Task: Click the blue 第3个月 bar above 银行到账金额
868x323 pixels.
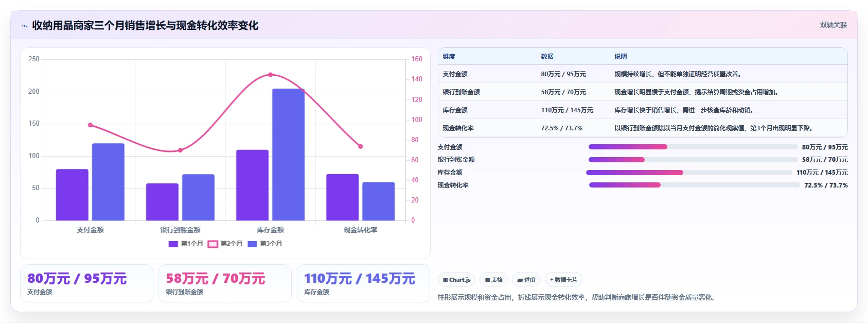Action: [x=198, y=197]
